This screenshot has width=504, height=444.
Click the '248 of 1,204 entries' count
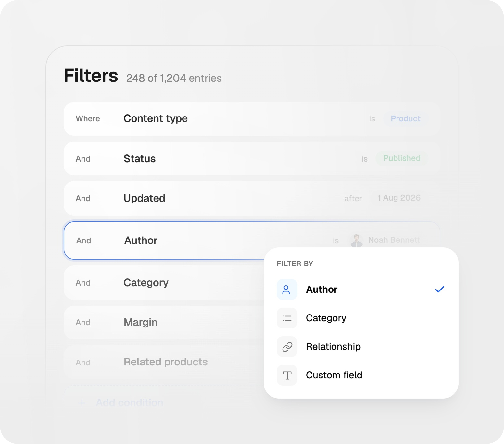pyautogui.click(x=174, y=78)
